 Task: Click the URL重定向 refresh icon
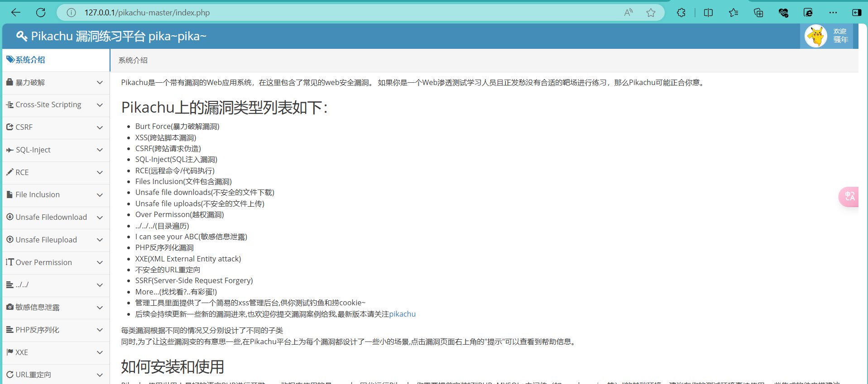pyautogui.click(x=10, y=375)
